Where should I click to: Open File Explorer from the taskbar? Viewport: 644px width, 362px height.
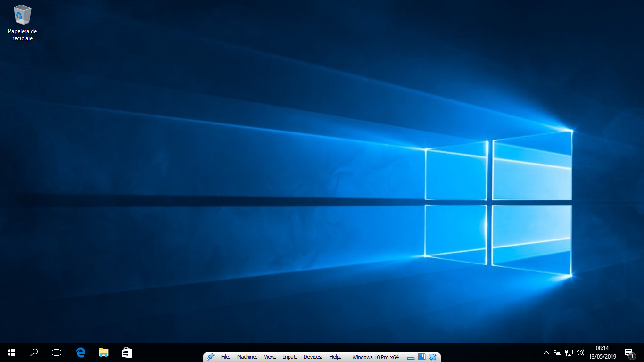click(103, 352)
